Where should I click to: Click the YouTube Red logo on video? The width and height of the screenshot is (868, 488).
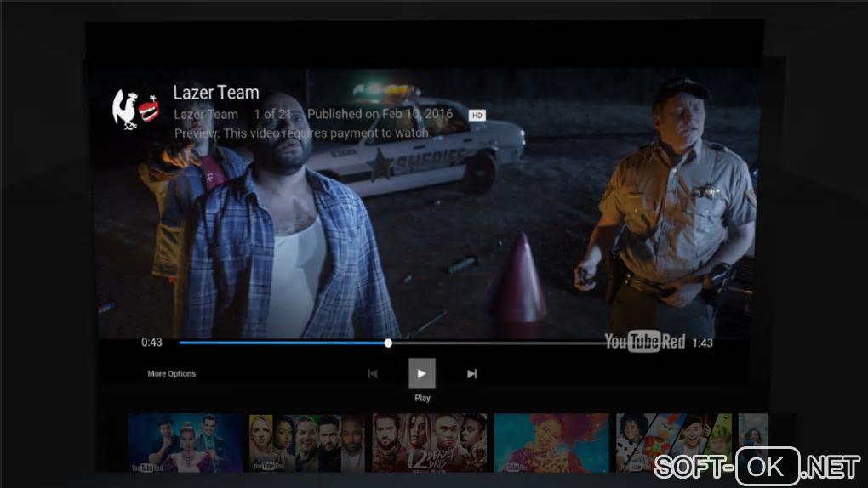(644, 342)
